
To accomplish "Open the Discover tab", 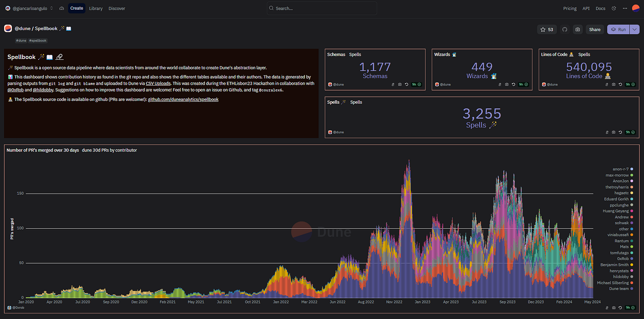I will pyautogui.click(x=117, y=8).
